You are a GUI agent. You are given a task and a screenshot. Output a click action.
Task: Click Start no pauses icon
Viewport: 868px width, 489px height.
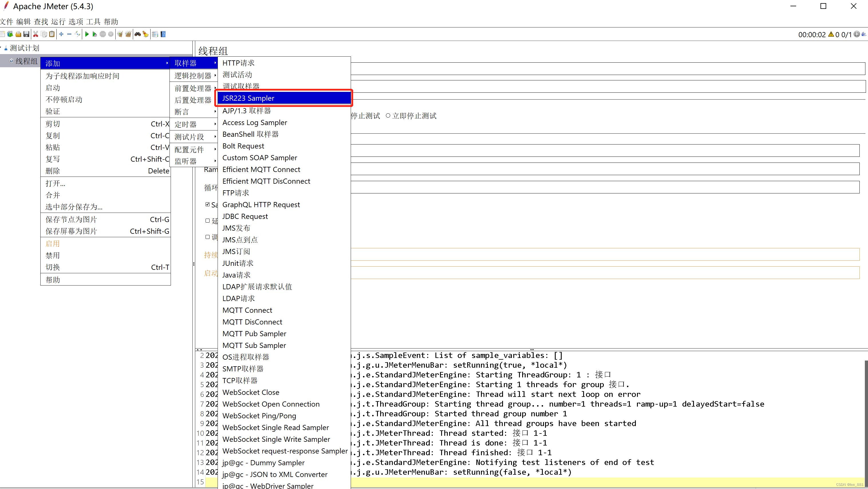95,34
